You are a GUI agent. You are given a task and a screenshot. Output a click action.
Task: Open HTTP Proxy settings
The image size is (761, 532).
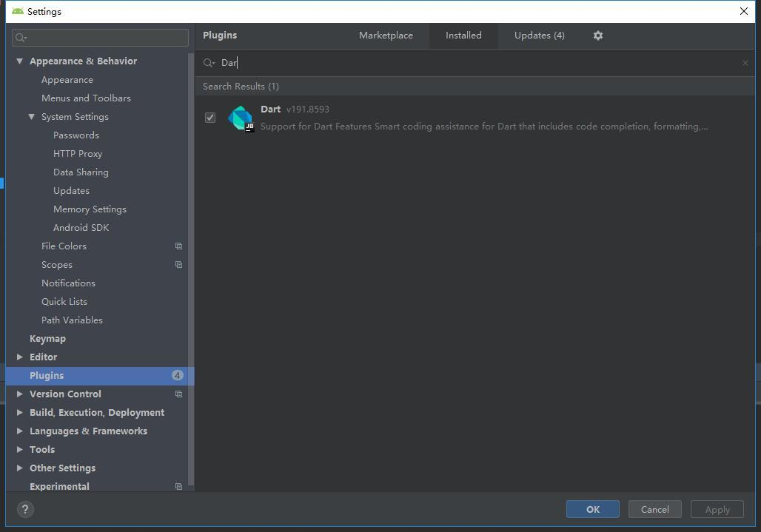78,154
